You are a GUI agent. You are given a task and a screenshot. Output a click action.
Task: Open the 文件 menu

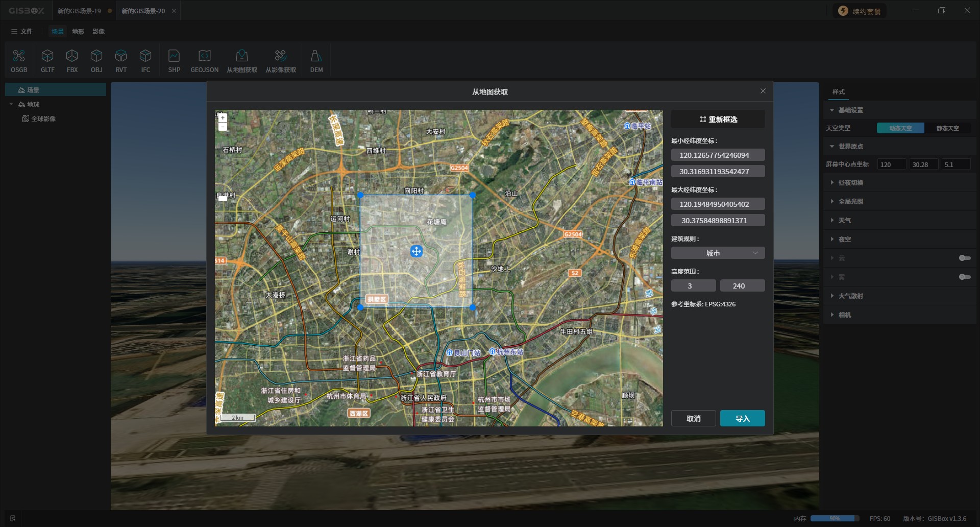pyautogui.click(x=22, y=32)
